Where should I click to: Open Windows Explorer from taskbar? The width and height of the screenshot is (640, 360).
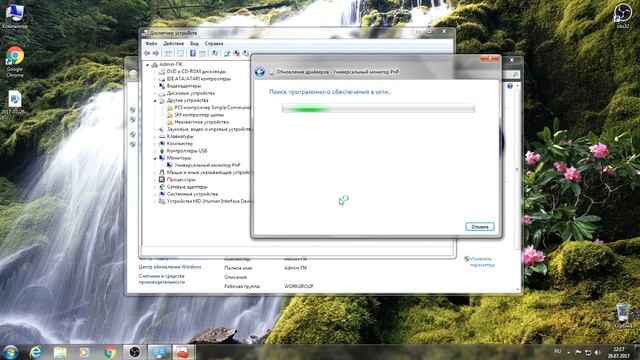60,352
